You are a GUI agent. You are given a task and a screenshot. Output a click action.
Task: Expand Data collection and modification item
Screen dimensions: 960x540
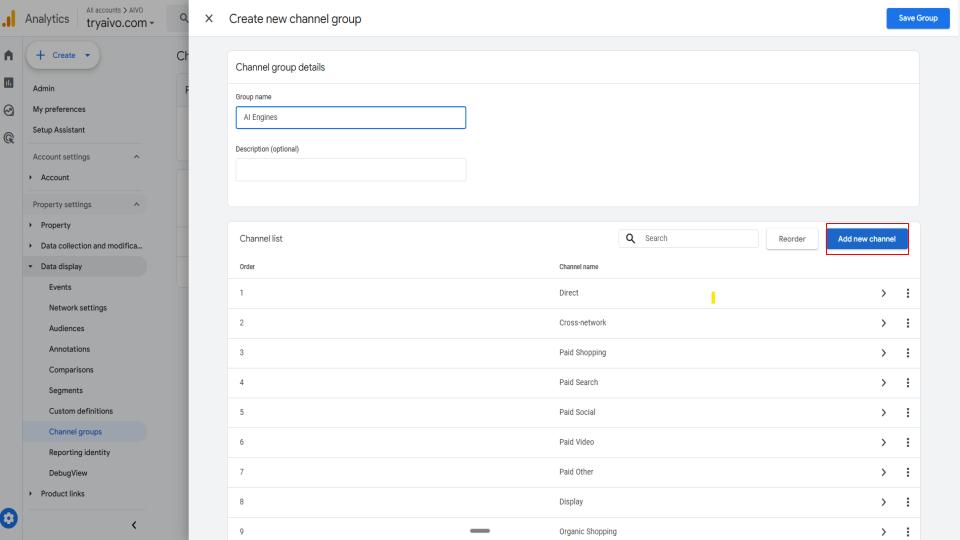point(31,246)
